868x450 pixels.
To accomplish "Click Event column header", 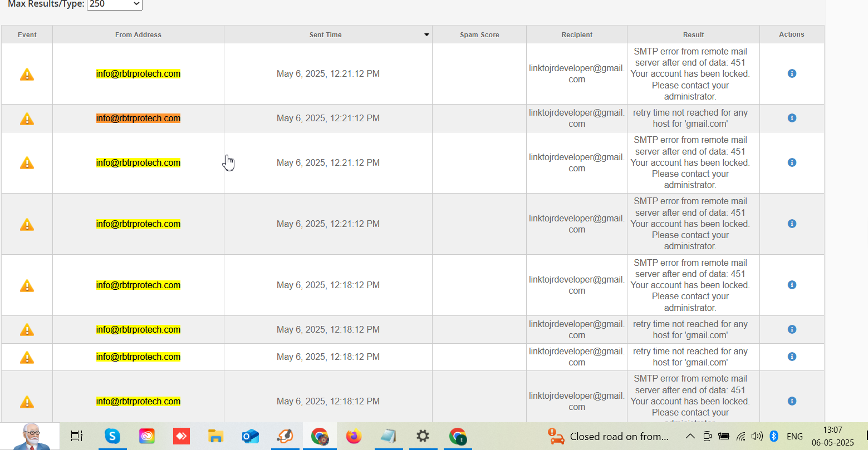I will click(x=27, y=34).
